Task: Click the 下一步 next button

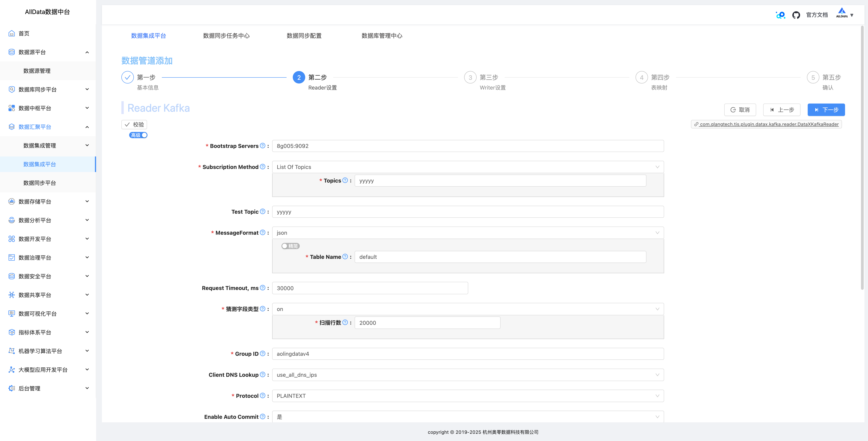Action: [826, 110]
